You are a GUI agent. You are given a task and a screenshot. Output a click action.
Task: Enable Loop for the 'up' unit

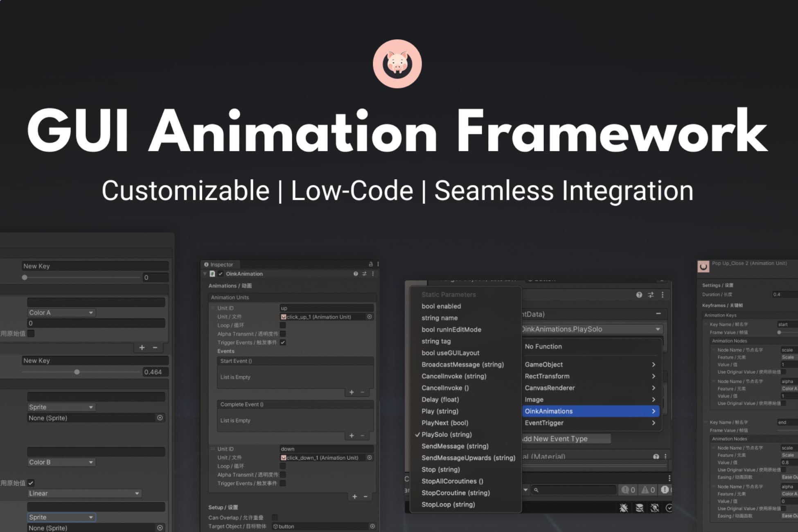click(283, 325)
